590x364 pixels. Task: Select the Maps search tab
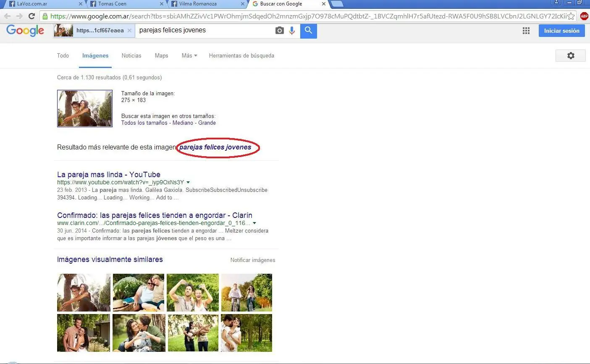161,55
